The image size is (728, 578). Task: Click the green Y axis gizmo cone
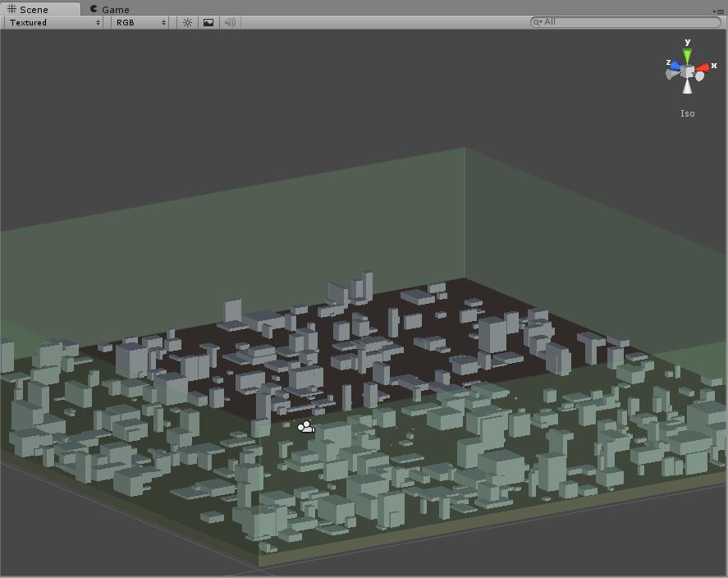point(687,55)
